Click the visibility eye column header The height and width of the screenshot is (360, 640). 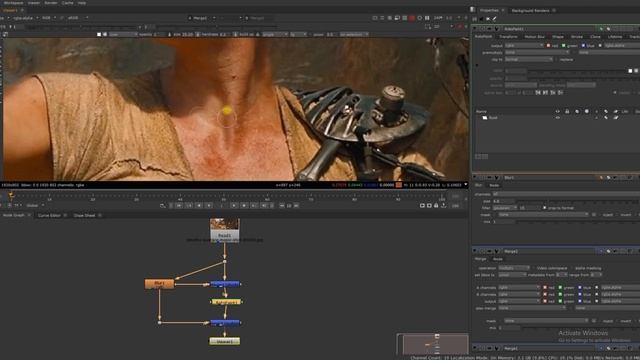[x=558, y=111]
